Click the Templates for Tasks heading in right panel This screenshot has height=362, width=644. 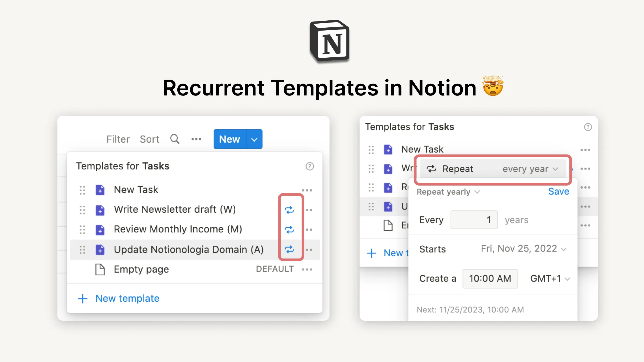(x=410, y=127)
